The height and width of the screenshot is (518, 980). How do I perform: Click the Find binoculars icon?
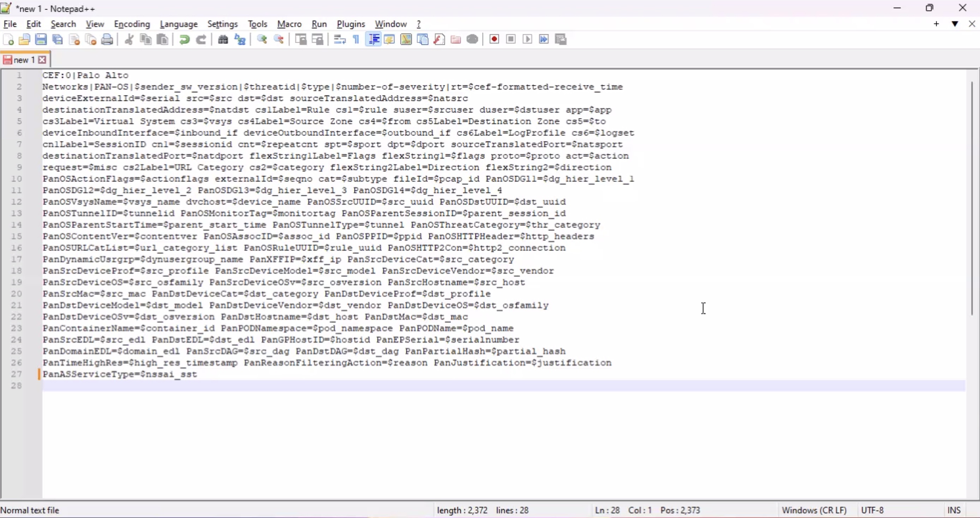click(223, 39)
